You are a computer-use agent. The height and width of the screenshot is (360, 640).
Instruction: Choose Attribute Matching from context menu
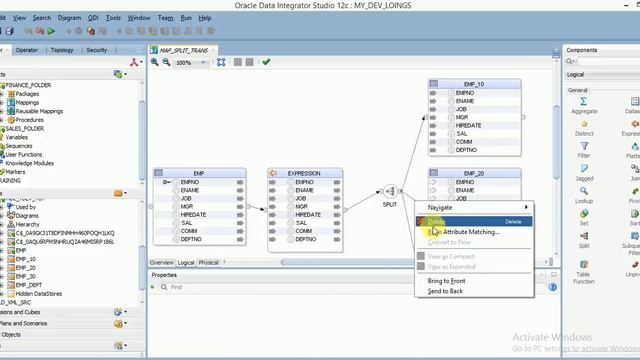[474, 232]
